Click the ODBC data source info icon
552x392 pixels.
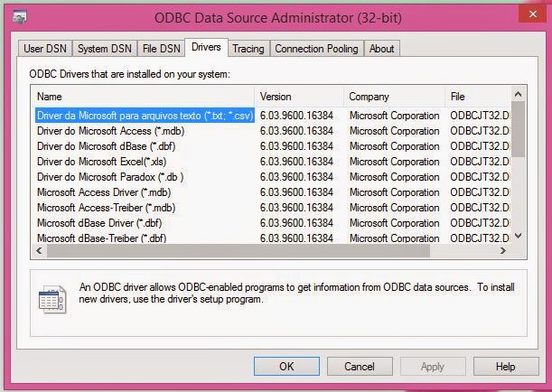[x=52, y=297]
